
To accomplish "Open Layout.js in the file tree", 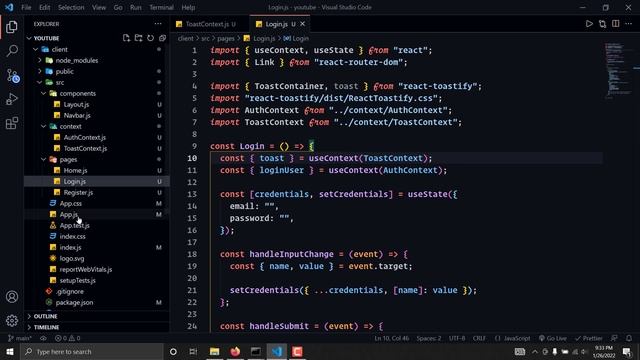I will click(x=97, y=104).
